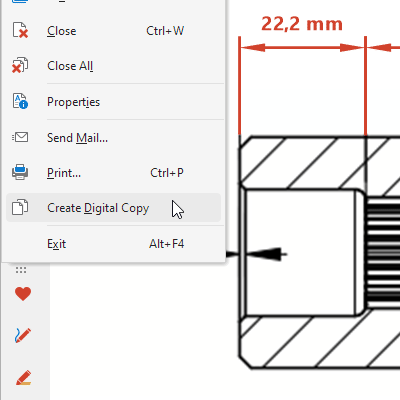Select Exit menu item
This screenshot has width=400, height=400.
[113, 244]
